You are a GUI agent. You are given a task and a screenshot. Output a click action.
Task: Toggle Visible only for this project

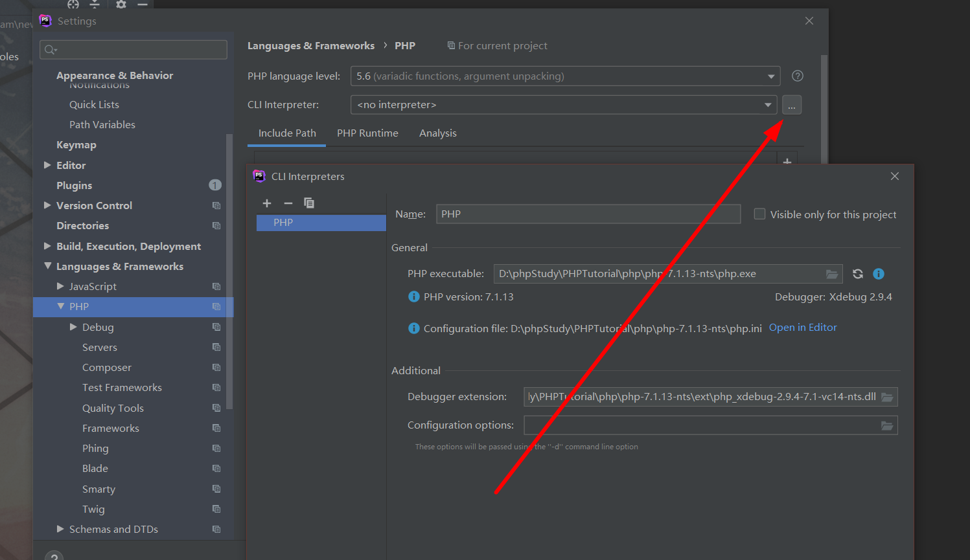pyautogui.click(x=759, y=214)
